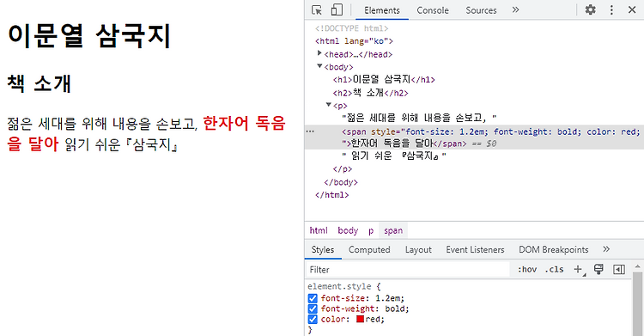
Task: Toggle the device toolbar icon
Action: pyautogui.click(x=337, y=9)
